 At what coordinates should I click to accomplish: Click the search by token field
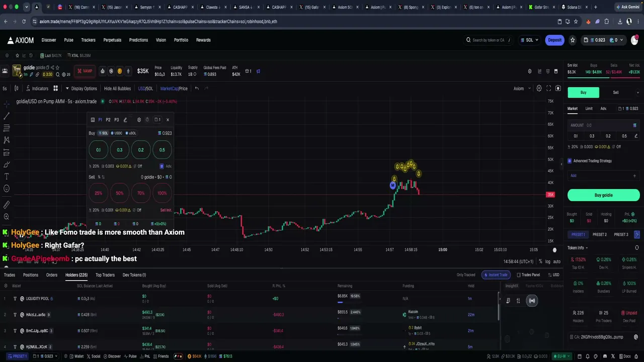tap(488, 40)
